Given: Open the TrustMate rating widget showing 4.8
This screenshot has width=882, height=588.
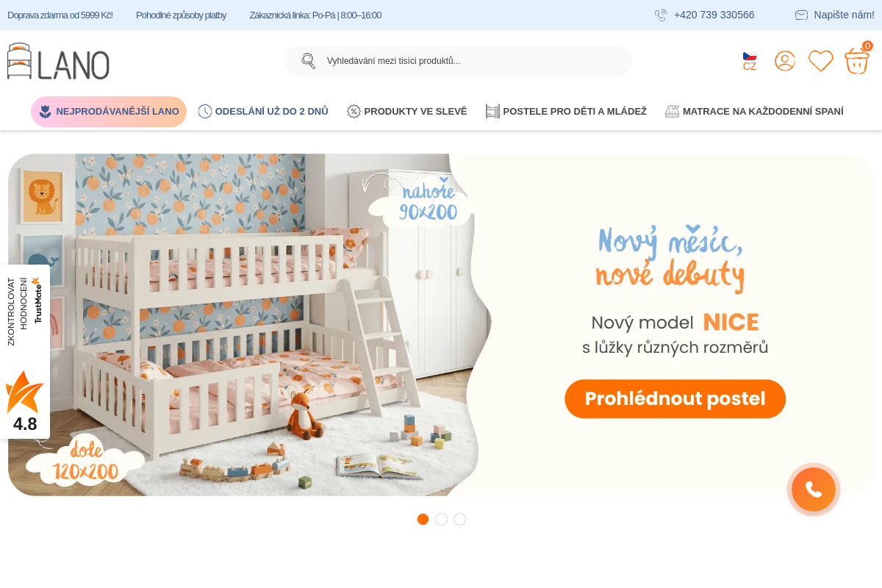Looking at the screenshot, I should pos(25,351).
